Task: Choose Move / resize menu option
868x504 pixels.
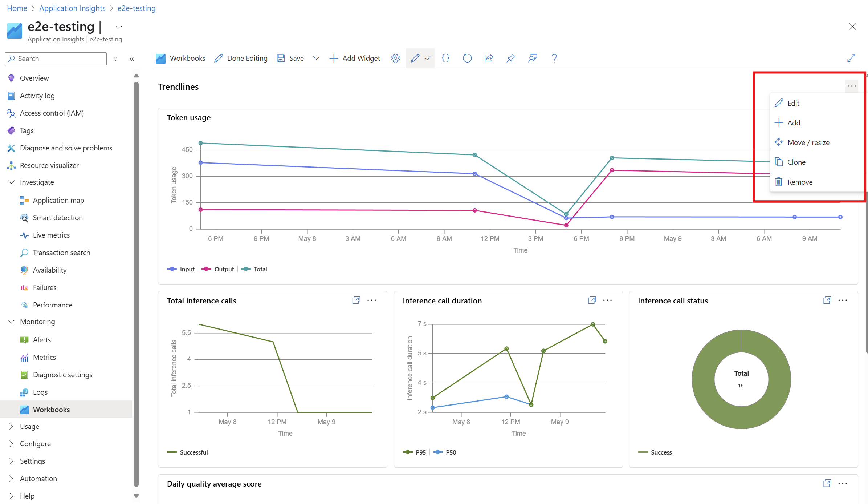Action: tap(808, 142)
